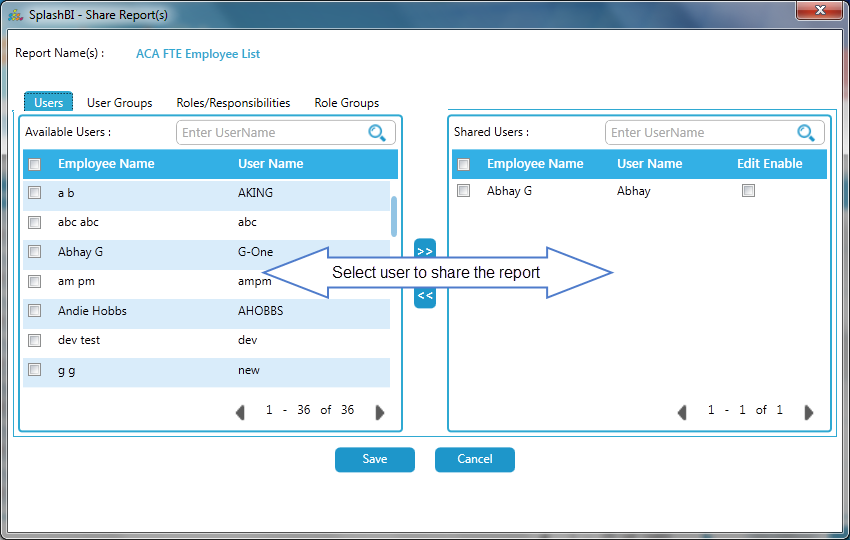850x540 pixels.
Task: Focus the Available Users search field
Action: 272,133
